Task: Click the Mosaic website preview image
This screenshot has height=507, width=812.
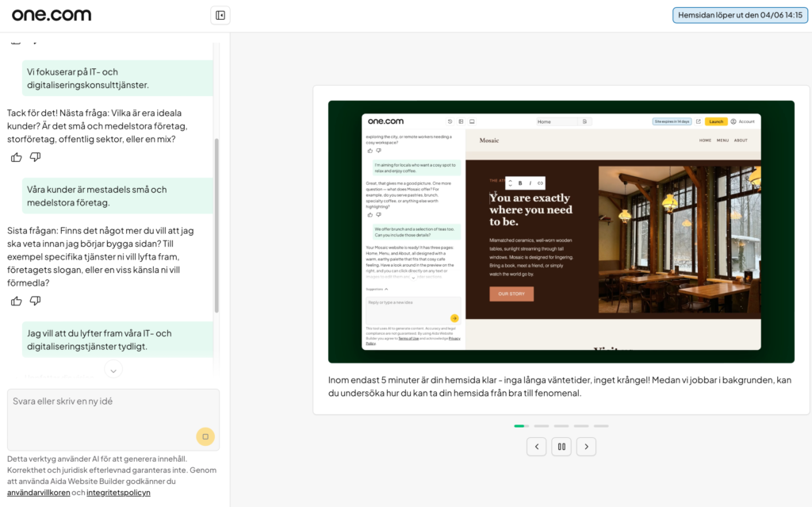Action: tap(561, 232)
